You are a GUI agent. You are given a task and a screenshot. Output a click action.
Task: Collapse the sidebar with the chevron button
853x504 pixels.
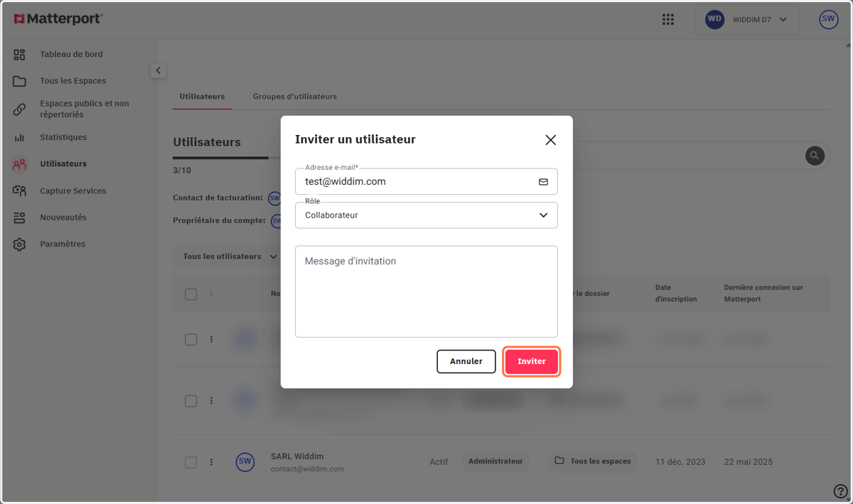(158, 70)
